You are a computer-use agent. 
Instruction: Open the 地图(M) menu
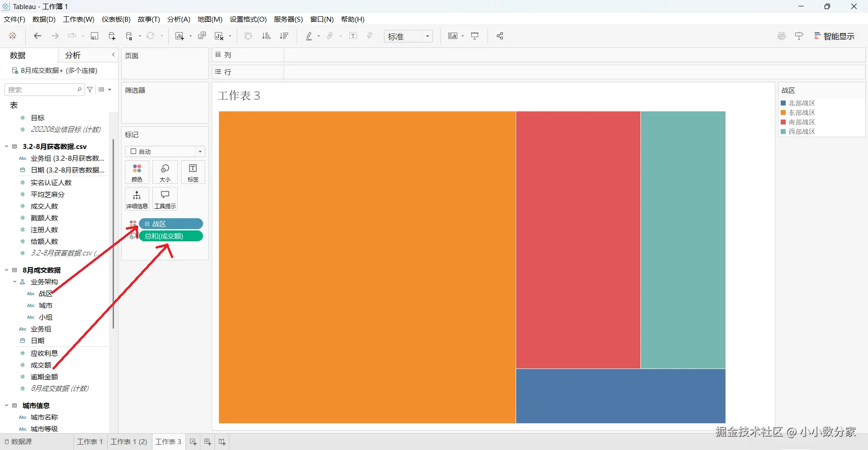pyautogui.click(x=210, y=19)
